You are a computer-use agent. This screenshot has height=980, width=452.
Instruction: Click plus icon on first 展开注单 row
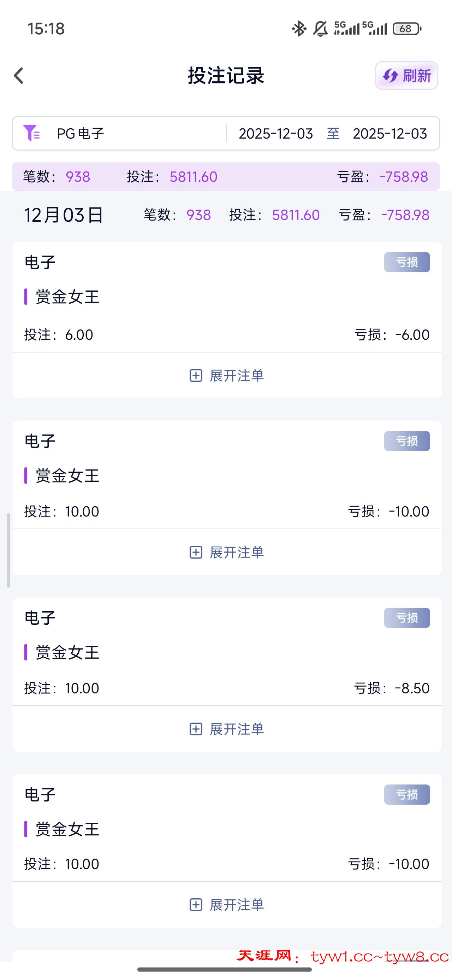point(196,376)
